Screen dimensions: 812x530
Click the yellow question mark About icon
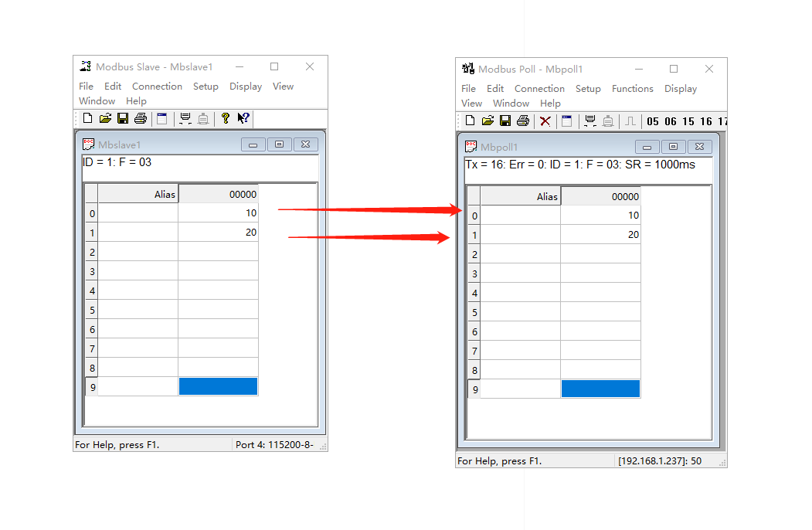[225, 118]
